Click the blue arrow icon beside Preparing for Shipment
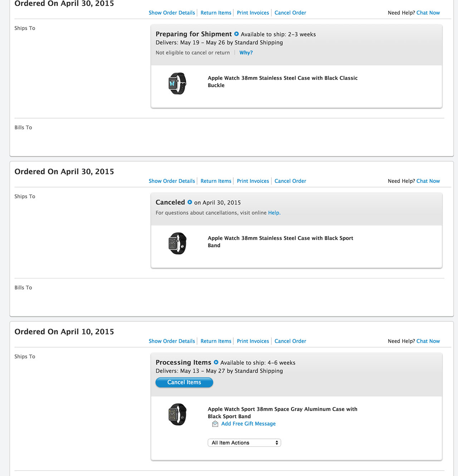The image size is (458, 476). click(237, 34)
